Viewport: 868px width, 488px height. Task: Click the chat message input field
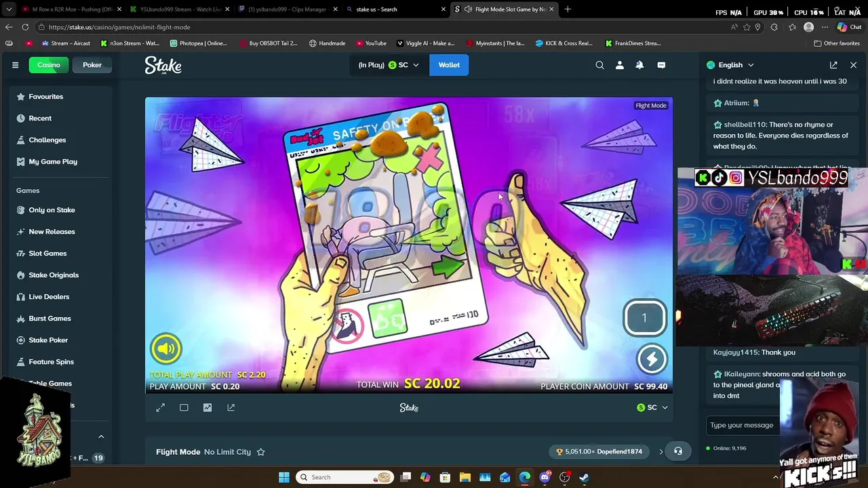point(743,425)
